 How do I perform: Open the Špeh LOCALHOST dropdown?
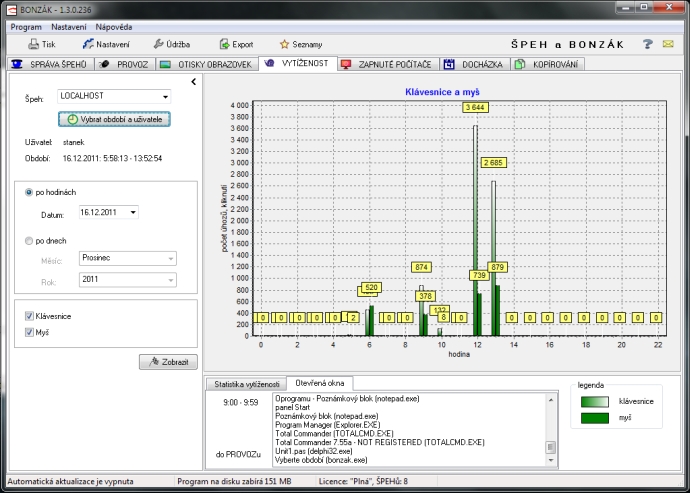(114, 96)
